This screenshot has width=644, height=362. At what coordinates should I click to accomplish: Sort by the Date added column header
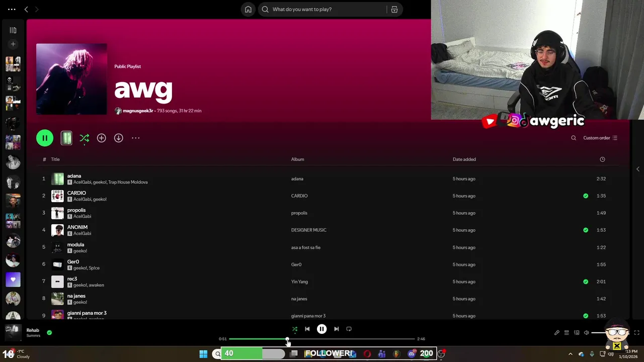coord(464,159)
